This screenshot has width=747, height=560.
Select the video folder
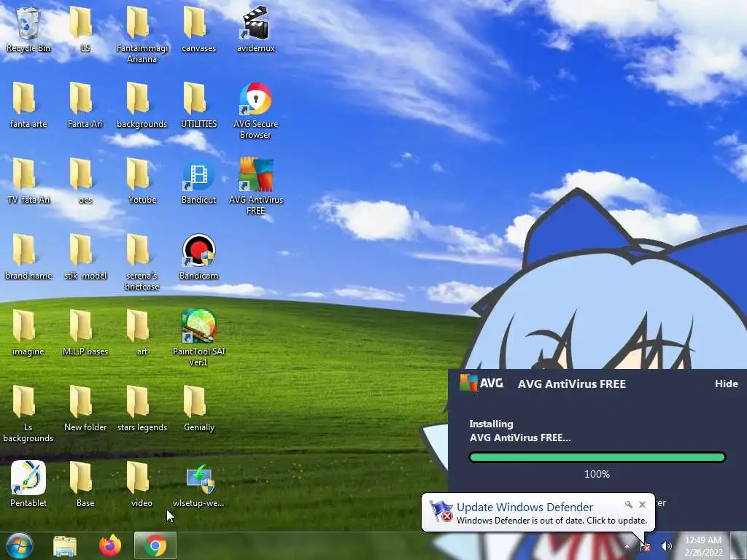142,484
